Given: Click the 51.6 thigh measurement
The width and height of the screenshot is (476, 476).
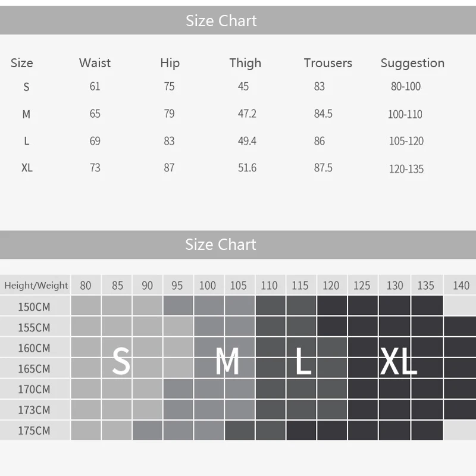Looking at the screenshot, I should click(x=247, y=168).
